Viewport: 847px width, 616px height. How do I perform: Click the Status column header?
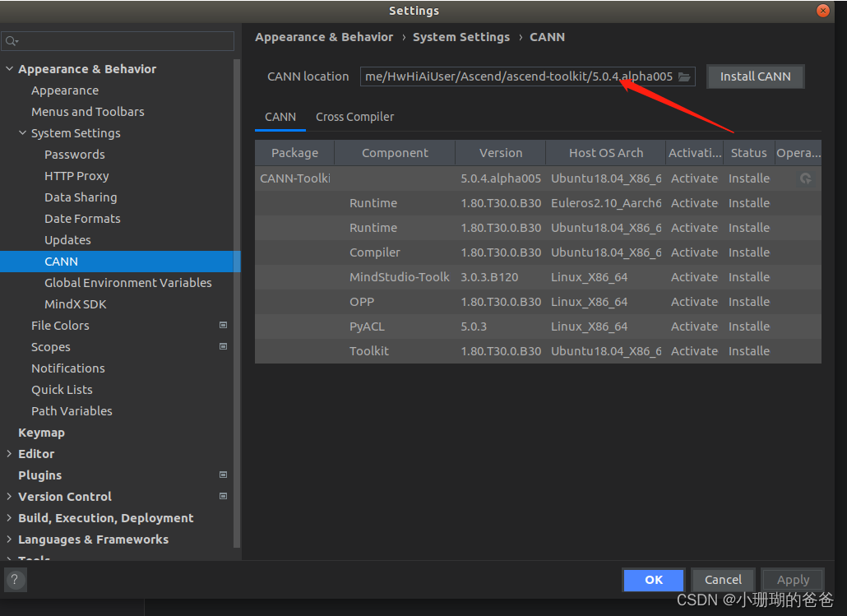[748, 153]
